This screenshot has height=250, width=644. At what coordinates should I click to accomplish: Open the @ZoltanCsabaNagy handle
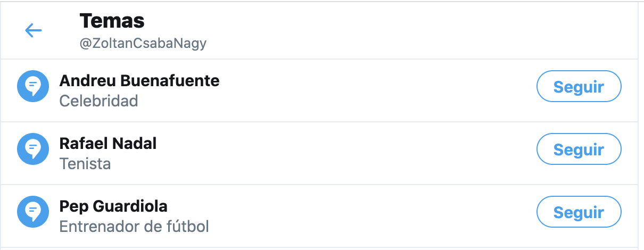143,44
